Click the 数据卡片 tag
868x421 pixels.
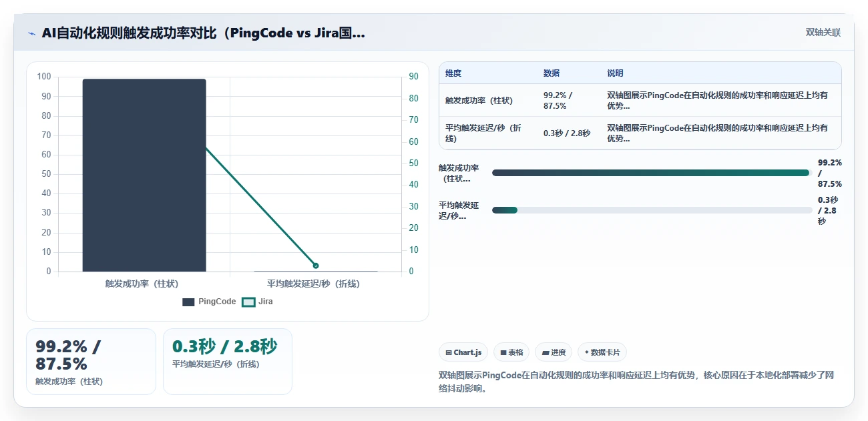tap(602, 352)
